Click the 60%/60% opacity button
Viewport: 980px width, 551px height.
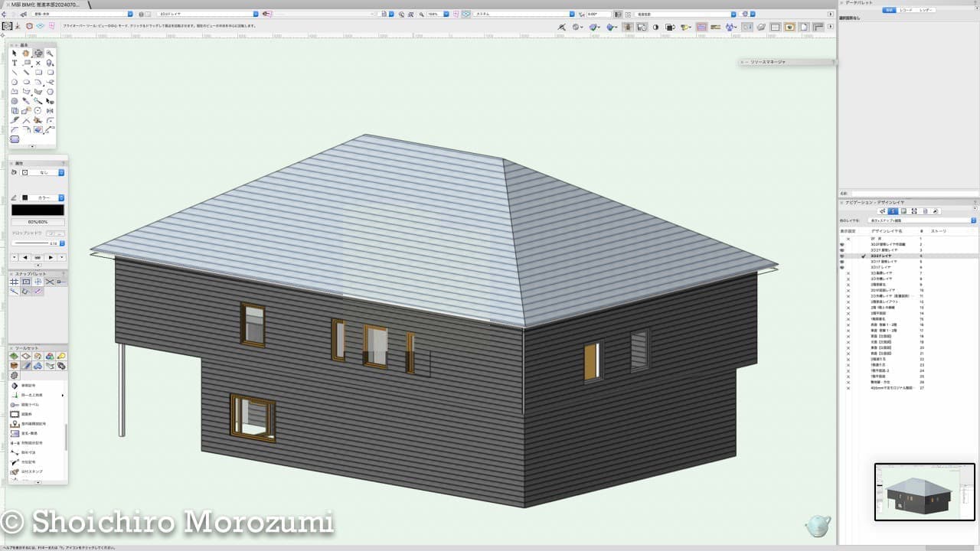[38, 222]
